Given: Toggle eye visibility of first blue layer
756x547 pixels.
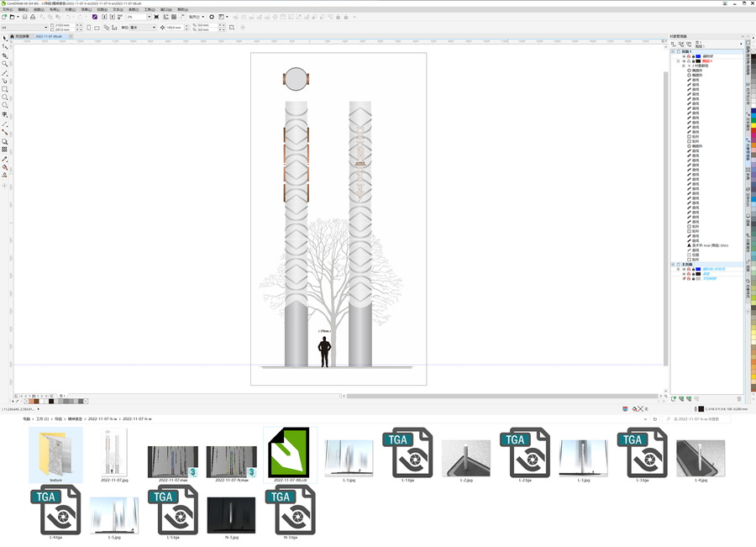Looking at the screenshot, I should 684,56.
